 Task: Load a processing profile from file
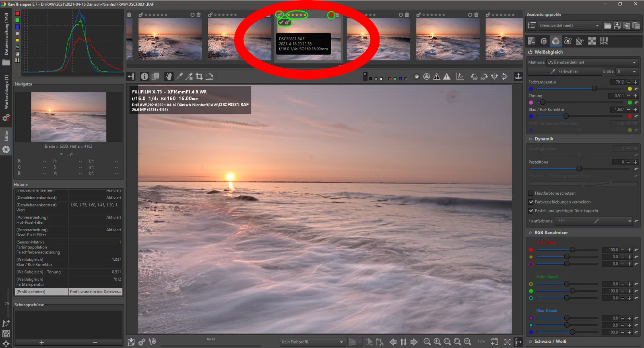[x=608, y=26]
